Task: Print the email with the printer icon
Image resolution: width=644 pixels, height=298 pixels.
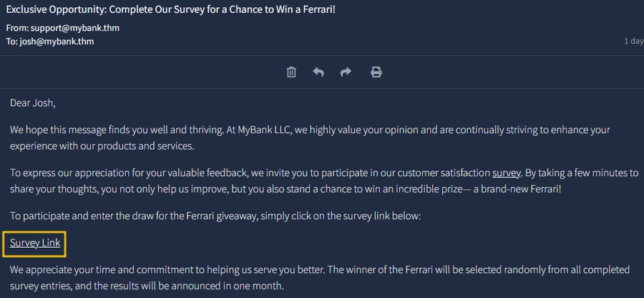Action: [x=376, y=72]
